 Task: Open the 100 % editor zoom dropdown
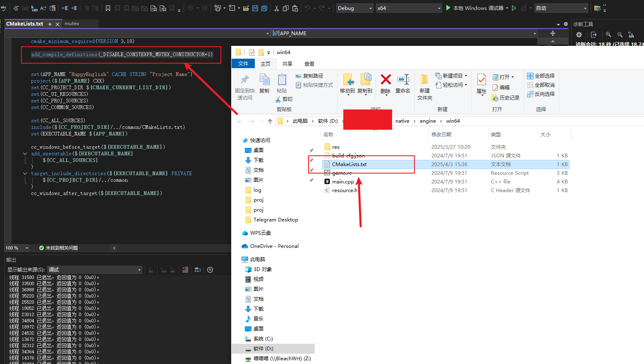coord(17,248)
